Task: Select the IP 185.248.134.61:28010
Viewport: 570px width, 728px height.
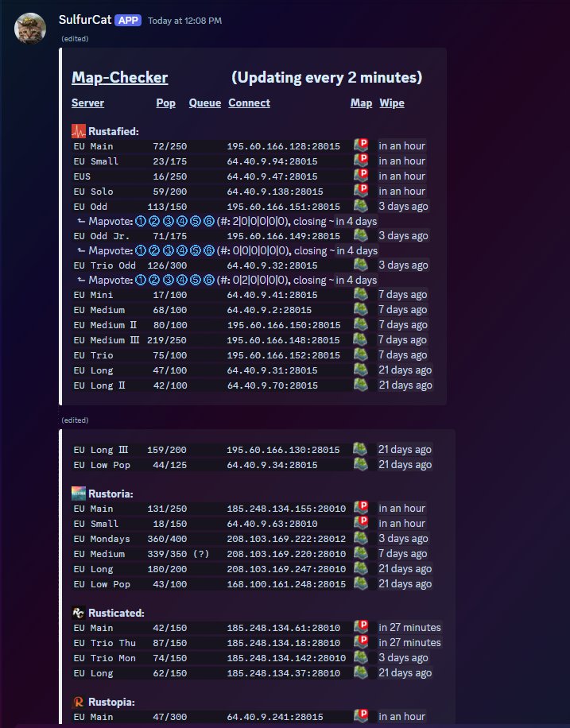Action: (x=283, y=628)
